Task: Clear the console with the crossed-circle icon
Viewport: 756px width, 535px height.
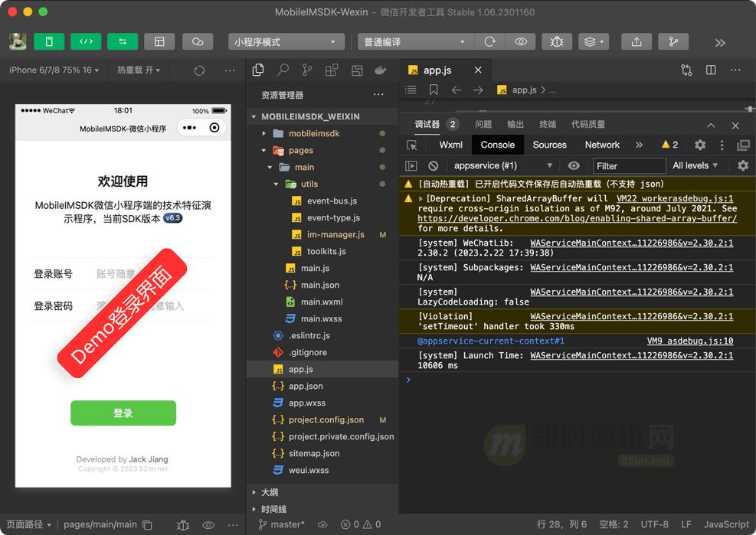Action: click(432, 165)
